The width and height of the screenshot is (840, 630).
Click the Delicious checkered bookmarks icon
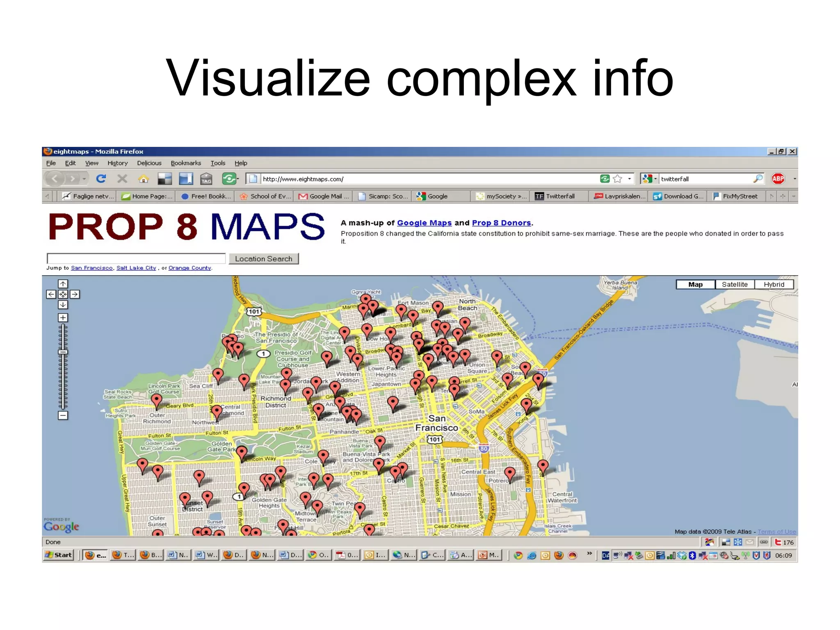[164, 179]
